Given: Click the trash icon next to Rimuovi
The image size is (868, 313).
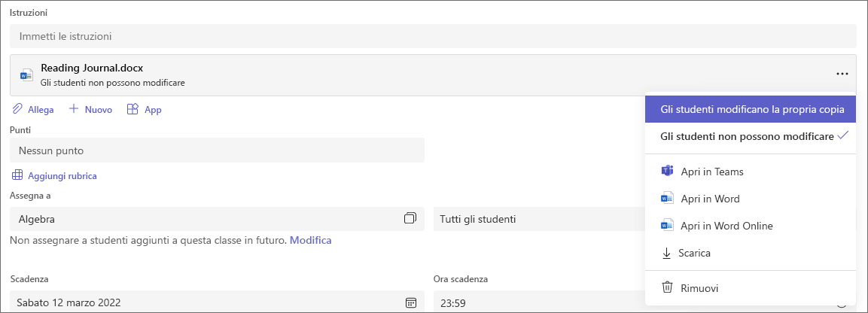Looking at the screenshot, I should (x=668, y=287).
